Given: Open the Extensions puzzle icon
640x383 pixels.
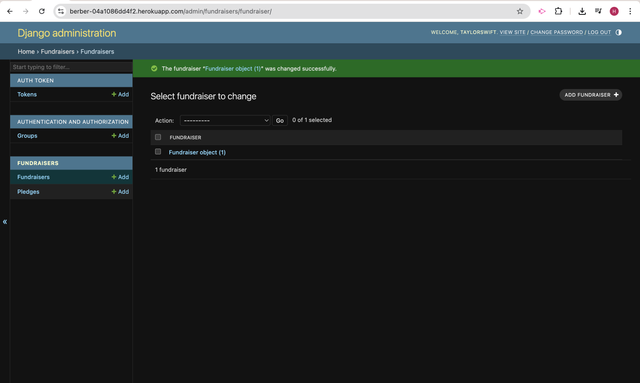Looking at the screenshot, I should [x=558, y=11].
